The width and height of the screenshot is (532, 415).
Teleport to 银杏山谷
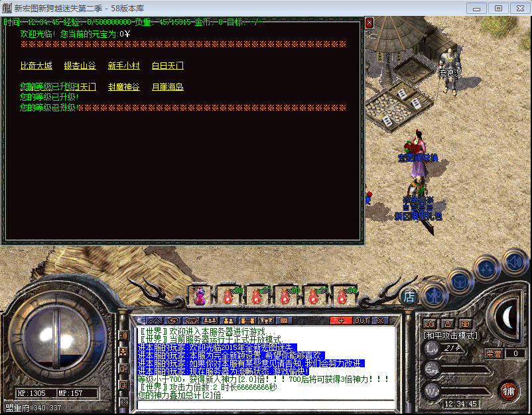click(80, 66)
